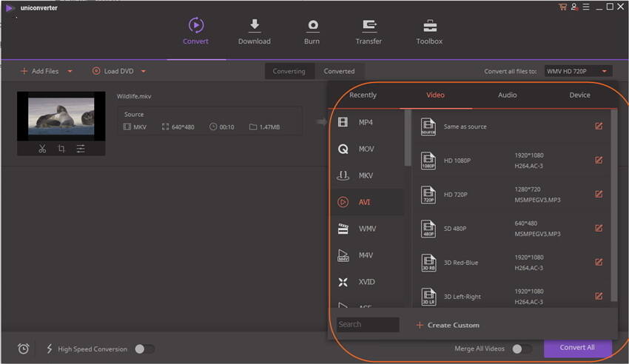Switch to the Audio tab
The width and height of the screenshot is (629, 364).
(x=508, y=95)
